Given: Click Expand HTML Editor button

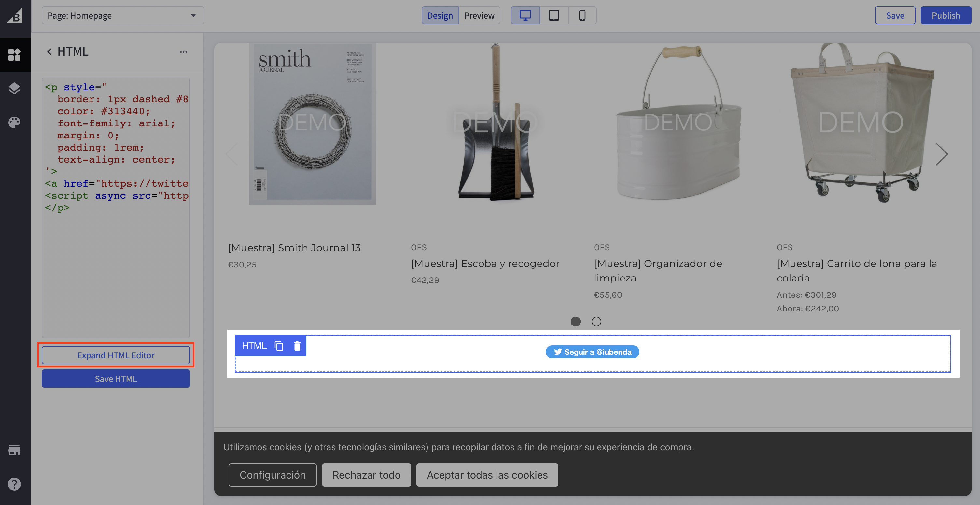Looking at the screenshot, I should tap(116, 355).
